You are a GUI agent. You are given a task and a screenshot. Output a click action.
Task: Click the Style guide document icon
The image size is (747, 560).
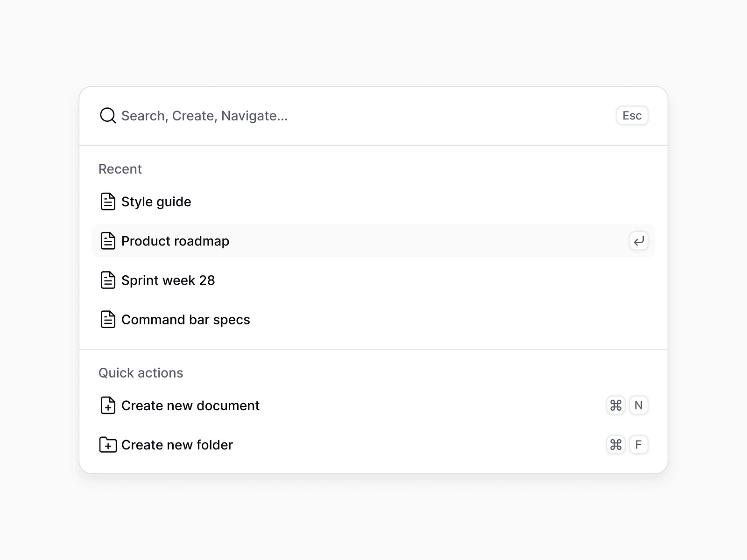tap(108, 202)
